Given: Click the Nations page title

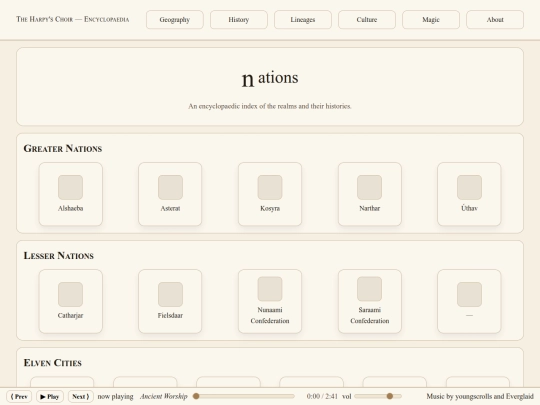Looking at the screenshot, I should 270,79.
